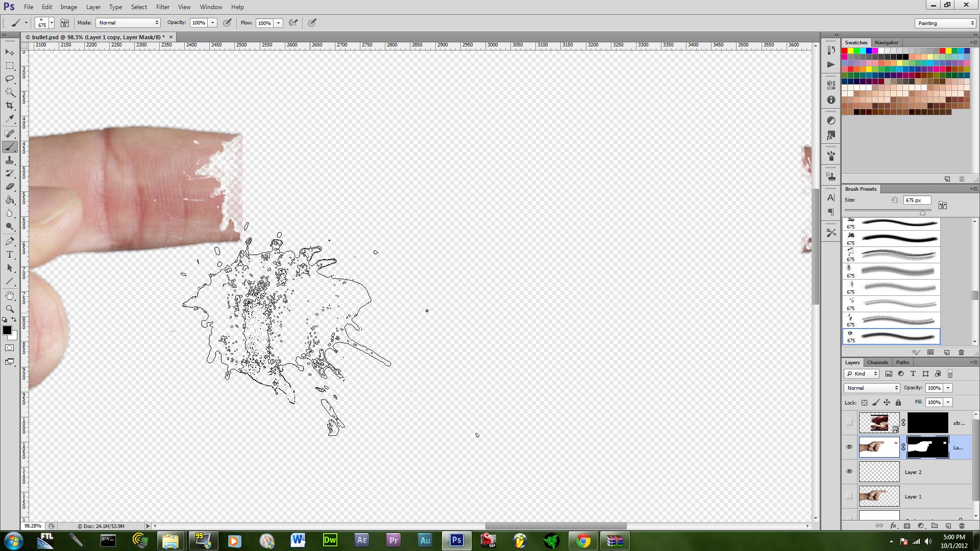Open the Flow slider dropdown
This screenshot has height=551, width=980.
tap(279, 23)
